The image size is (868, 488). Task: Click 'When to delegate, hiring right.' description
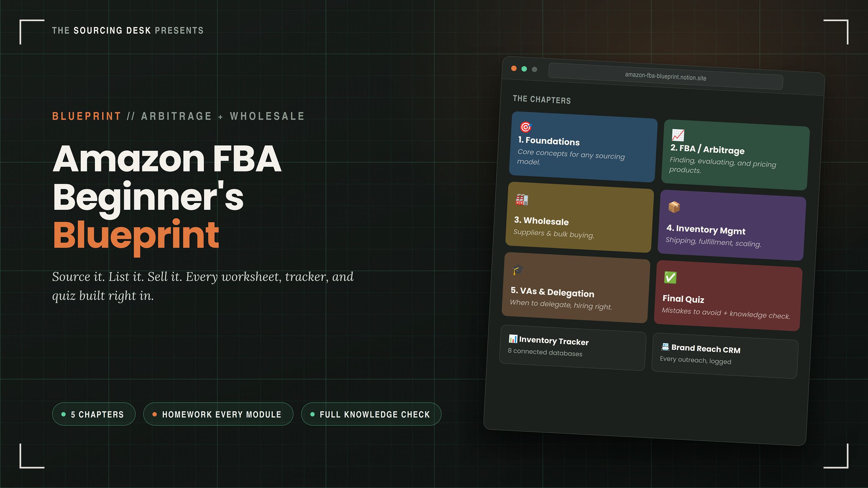[561, 305]
